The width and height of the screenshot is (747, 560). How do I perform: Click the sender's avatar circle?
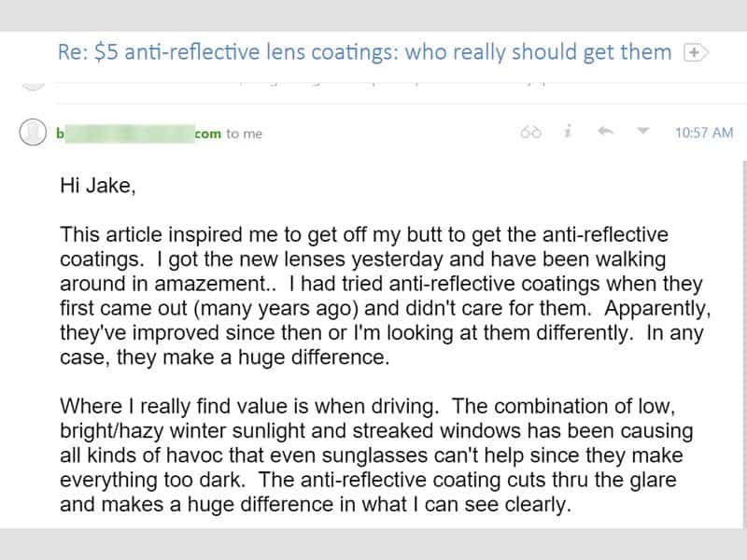[33, 133]
